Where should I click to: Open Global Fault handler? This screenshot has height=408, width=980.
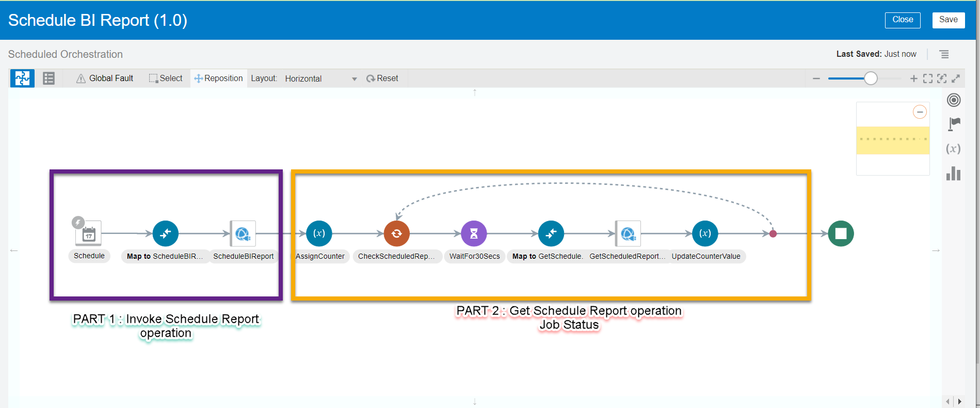click(105, 79)
